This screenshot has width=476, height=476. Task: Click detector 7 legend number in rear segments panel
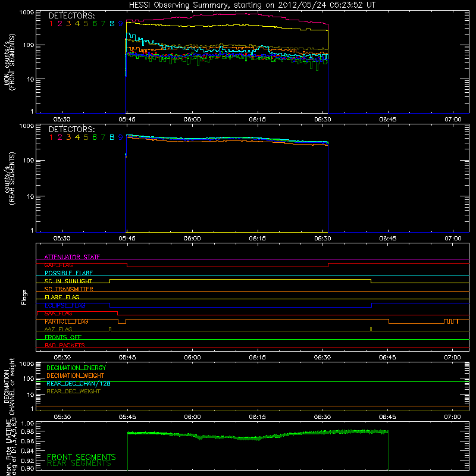[x=103, y=137]
